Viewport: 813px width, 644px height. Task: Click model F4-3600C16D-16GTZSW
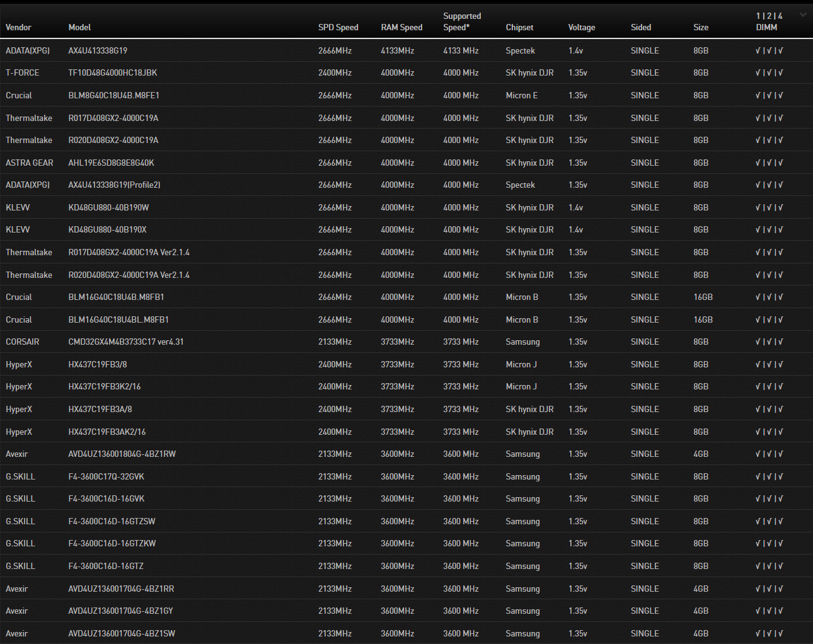pos(112,521)
